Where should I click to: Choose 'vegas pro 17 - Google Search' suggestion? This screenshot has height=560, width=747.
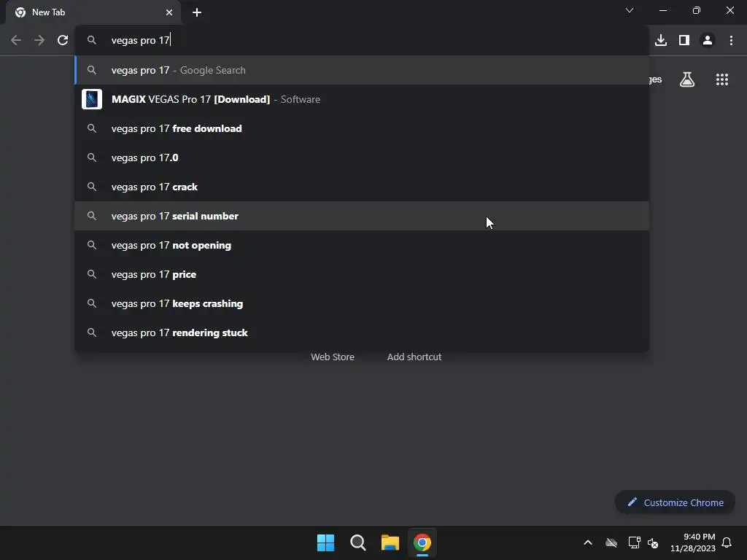click(362, 70)
